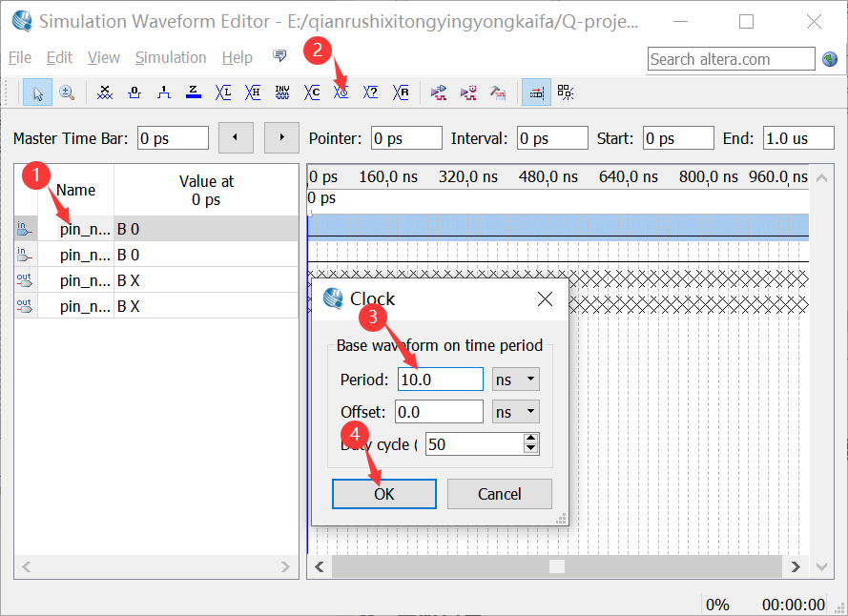The image size is (848, 616).
Task: Select second output pin_n signal row
Action: click(156, 306)
